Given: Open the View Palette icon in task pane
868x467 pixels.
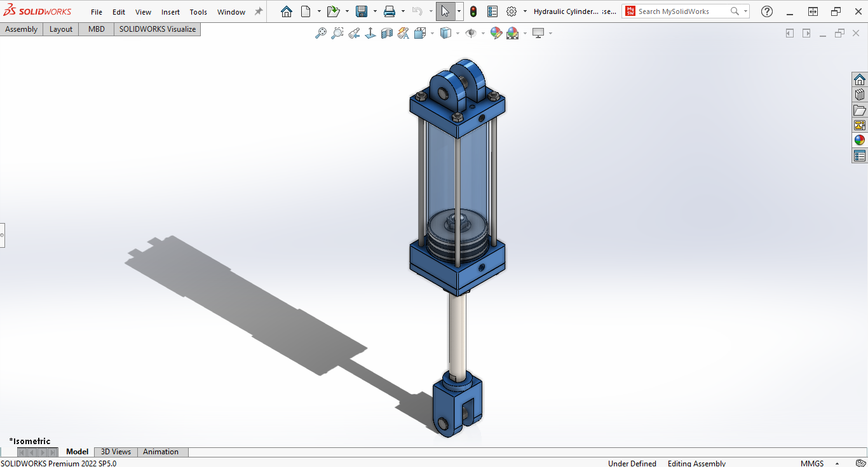Looking at the screenshot, I should point(860,125).
